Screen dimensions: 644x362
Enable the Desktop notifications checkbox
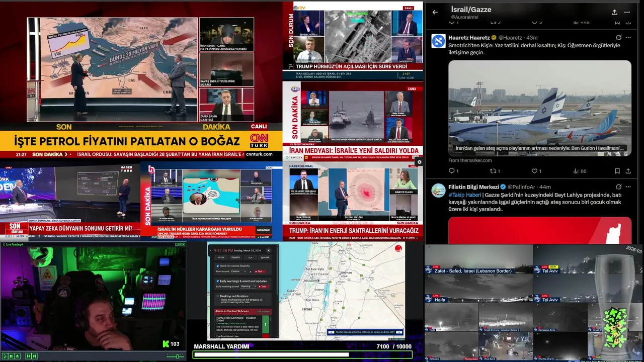(x=218, y=296)
